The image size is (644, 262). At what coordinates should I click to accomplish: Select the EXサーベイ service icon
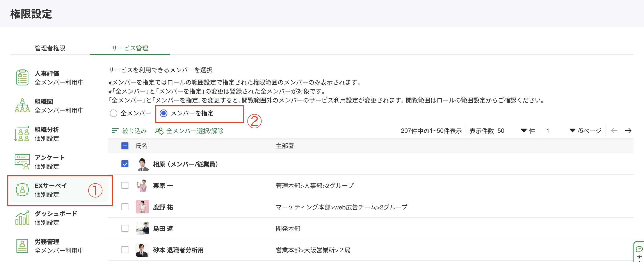(23, 190)
